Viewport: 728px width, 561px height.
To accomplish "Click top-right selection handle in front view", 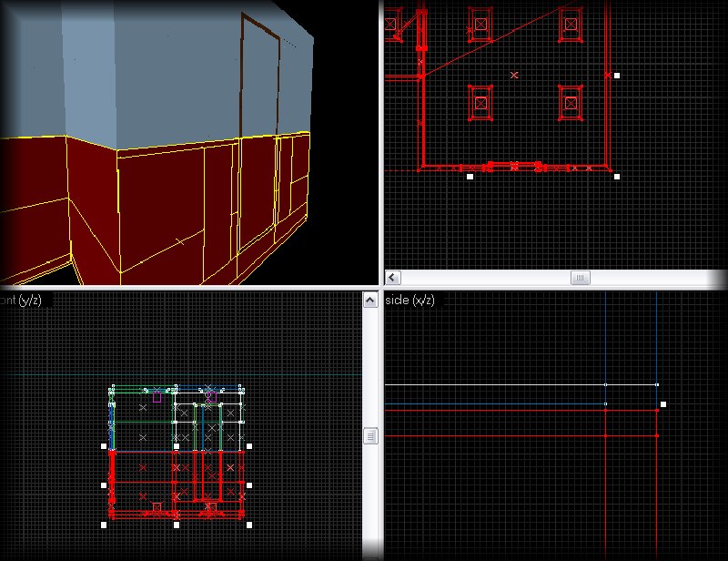I will click(x=249, y=446).
